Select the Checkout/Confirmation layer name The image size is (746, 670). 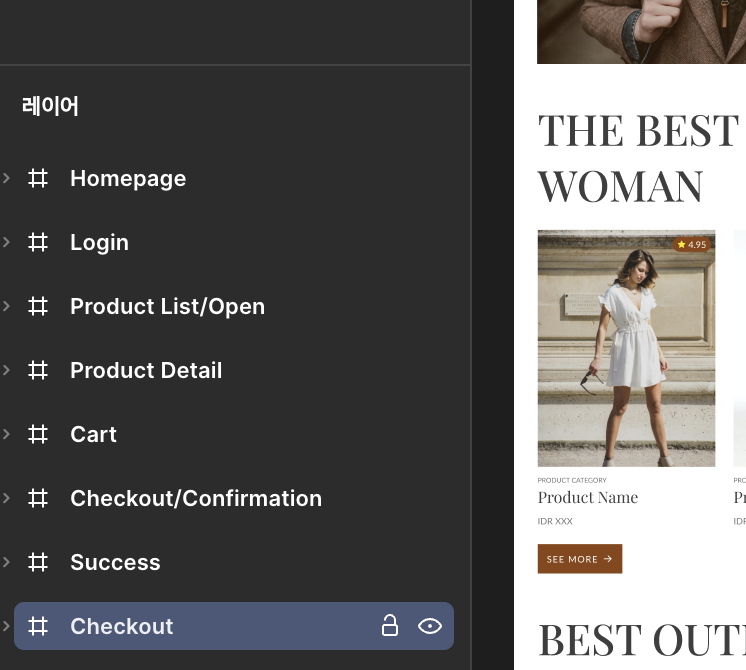pyautogui.click(x=196, y=498)
